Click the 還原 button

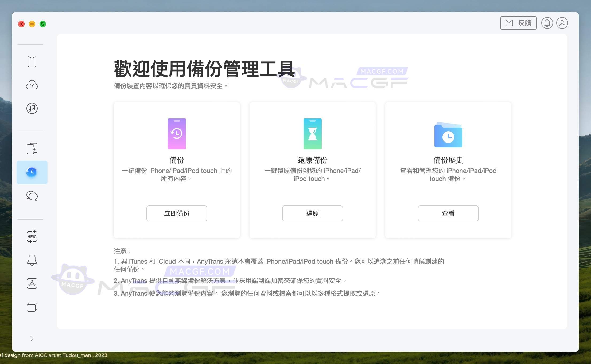point(312,213)
